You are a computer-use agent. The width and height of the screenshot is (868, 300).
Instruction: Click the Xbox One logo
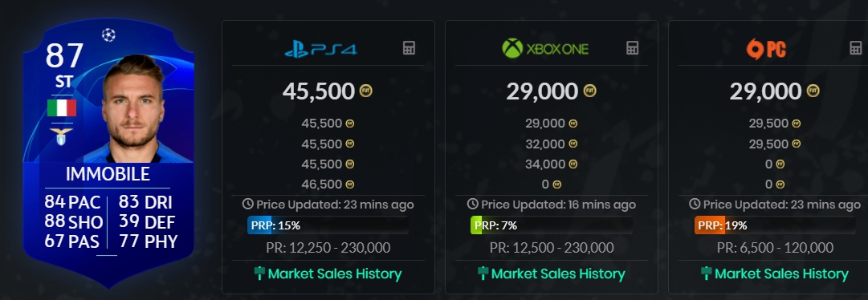(x=545, y=48)
